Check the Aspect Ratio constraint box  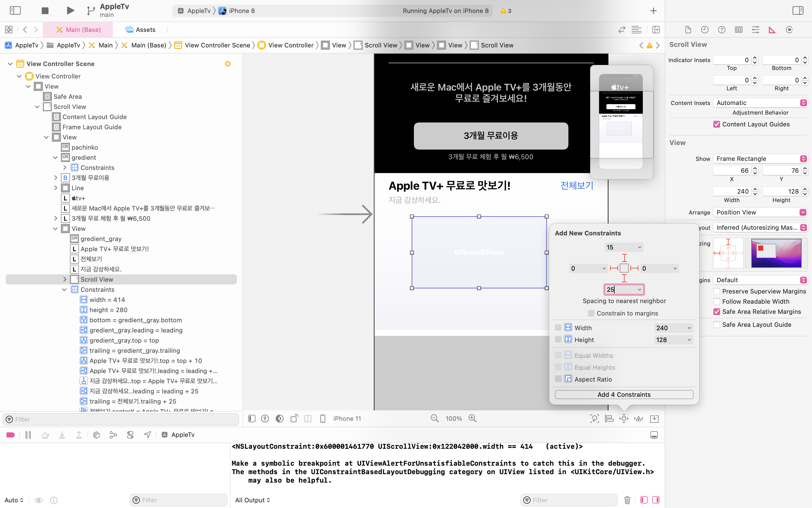558,379
